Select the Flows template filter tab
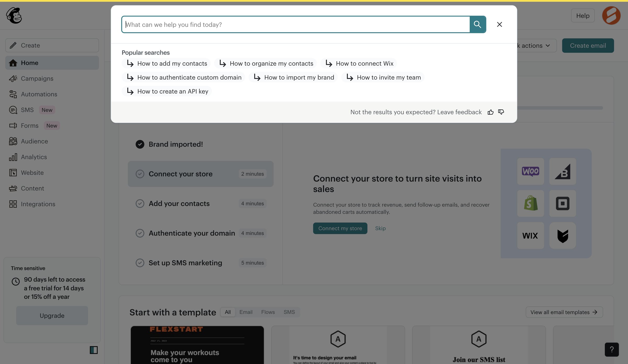The width and height of the screenshot is (628, 364). pos(268,312)
